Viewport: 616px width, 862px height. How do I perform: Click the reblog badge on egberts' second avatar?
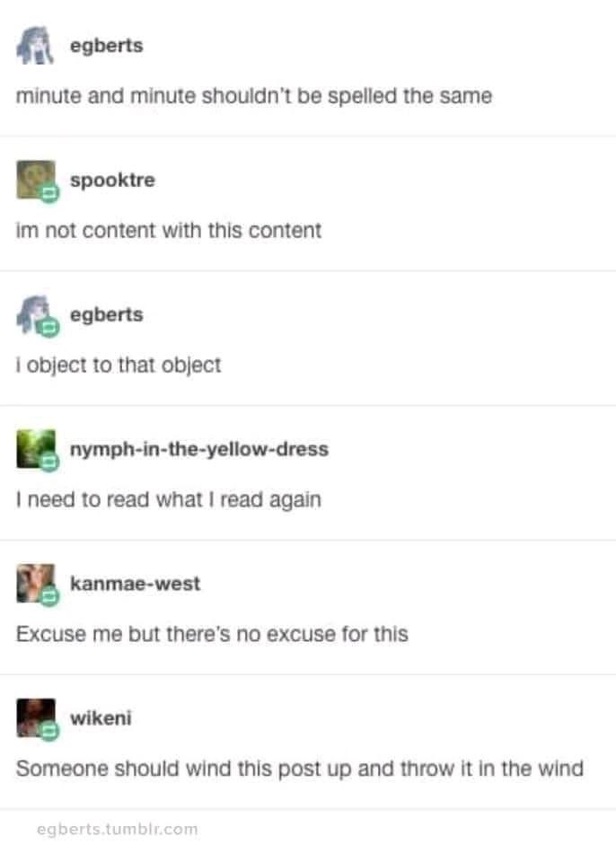pos(49,328)
